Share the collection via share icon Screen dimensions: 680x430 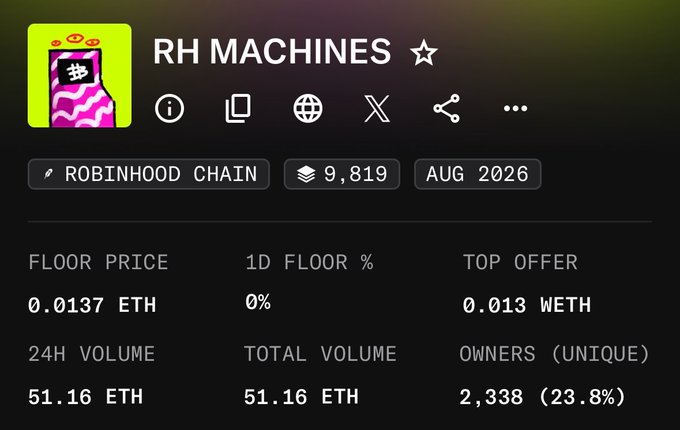[x=446, y=108]
